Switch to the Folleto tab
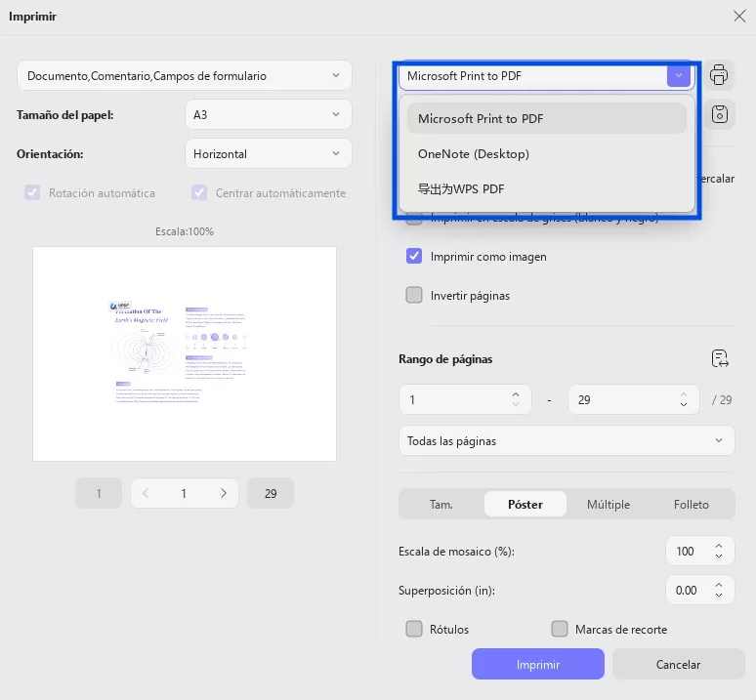 coord(692,505)
